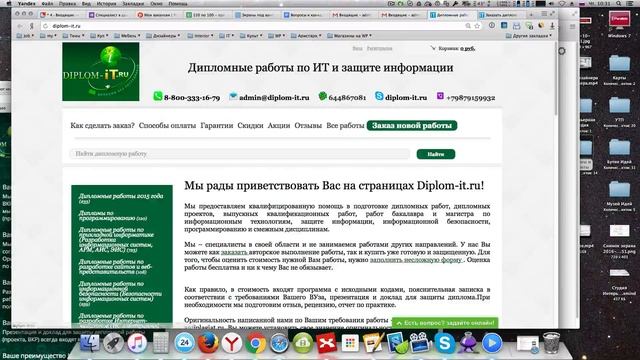Click the page vertical scrollbar
The width and height of the screenshot is (640, 360).
(556, 79)
